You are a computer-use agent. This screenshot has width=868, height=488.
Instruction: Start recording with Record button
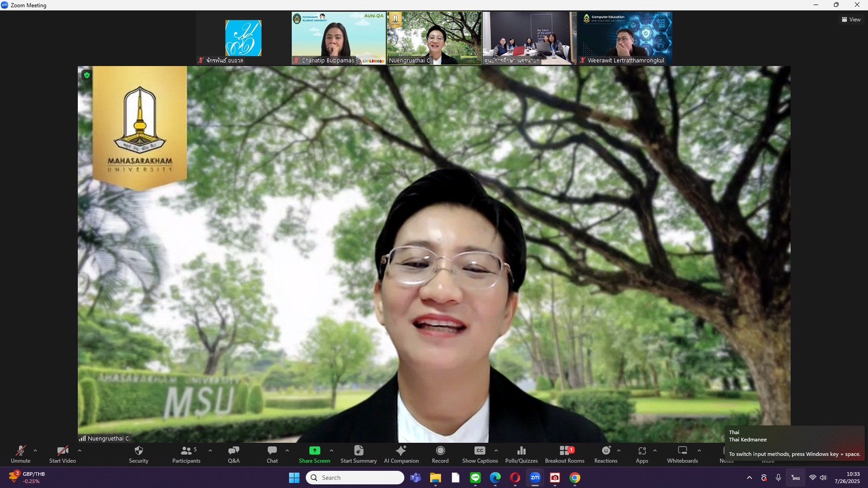[440, 454]
